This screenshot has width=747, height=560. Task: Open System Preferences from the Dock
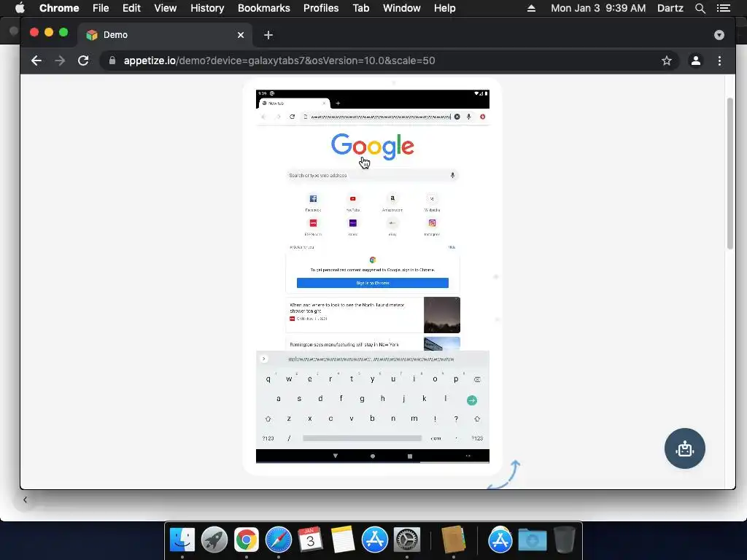(x=406, y=540)
